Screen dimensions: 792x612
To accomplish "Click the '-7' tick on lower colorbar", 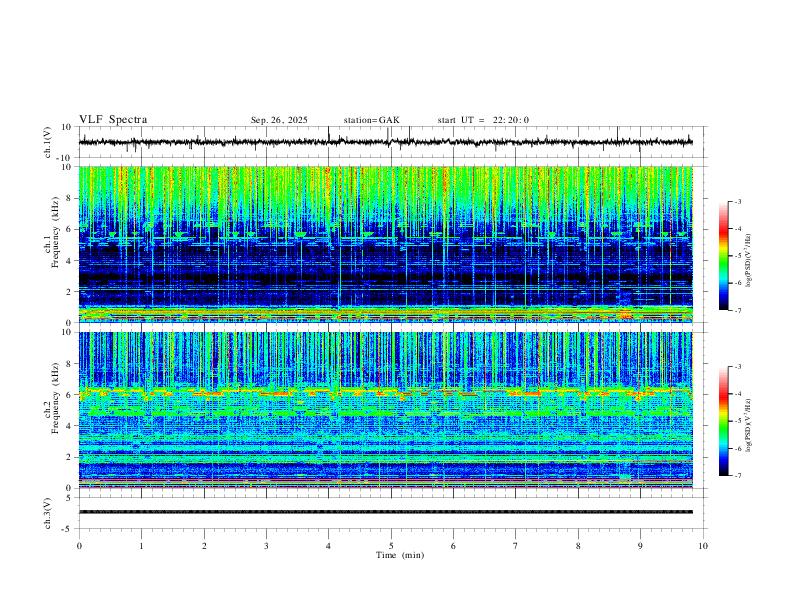I will coord(737,475).
